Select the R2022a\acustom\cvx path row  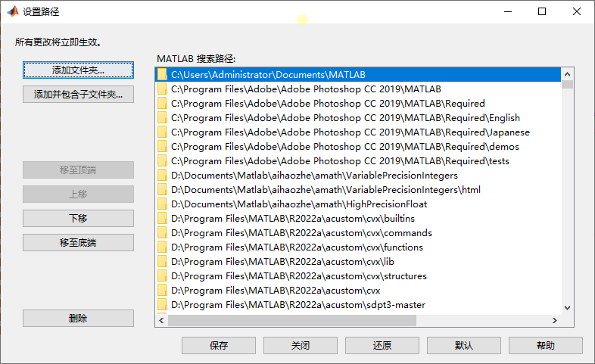pyautogui.click(x=358, y=291)
